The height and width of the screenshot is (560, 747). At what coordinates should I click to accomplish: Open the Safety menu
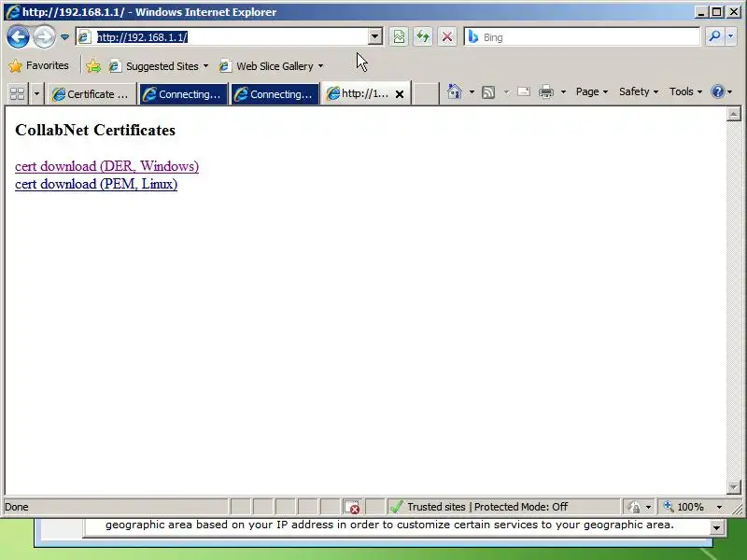point(639,91)
